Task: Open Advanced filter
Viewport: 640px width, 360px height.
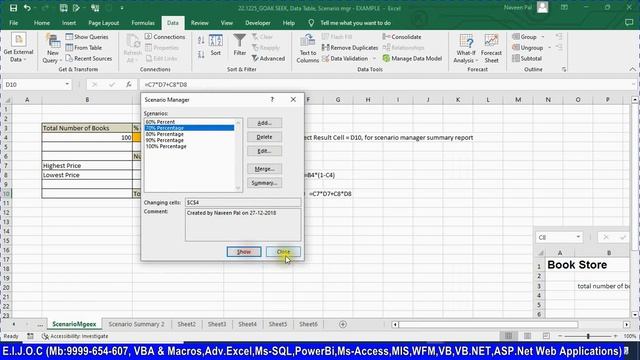Action: click(268, 58)
